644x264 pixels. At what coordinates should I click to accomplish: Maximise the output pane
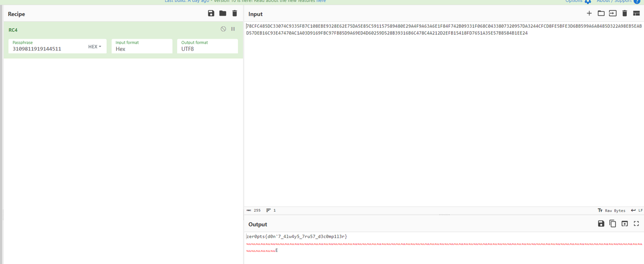[636, 224]
